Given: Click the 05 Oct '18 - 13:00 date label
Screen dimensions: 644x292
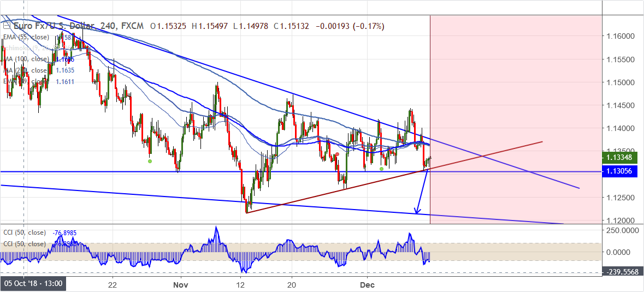Looking at the screenshot, I should 34,284.
